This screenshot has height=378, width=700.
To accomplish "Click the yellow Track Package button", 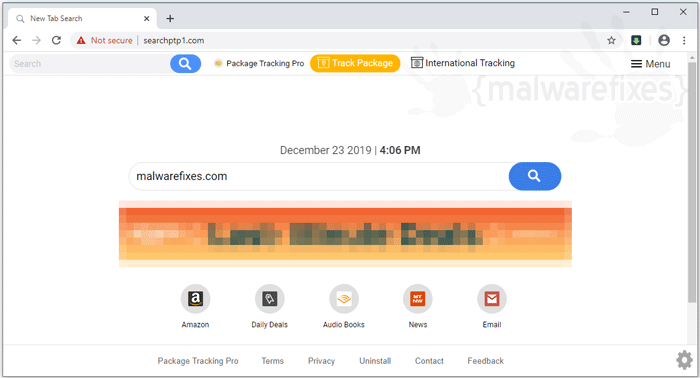I will point(355,63).
